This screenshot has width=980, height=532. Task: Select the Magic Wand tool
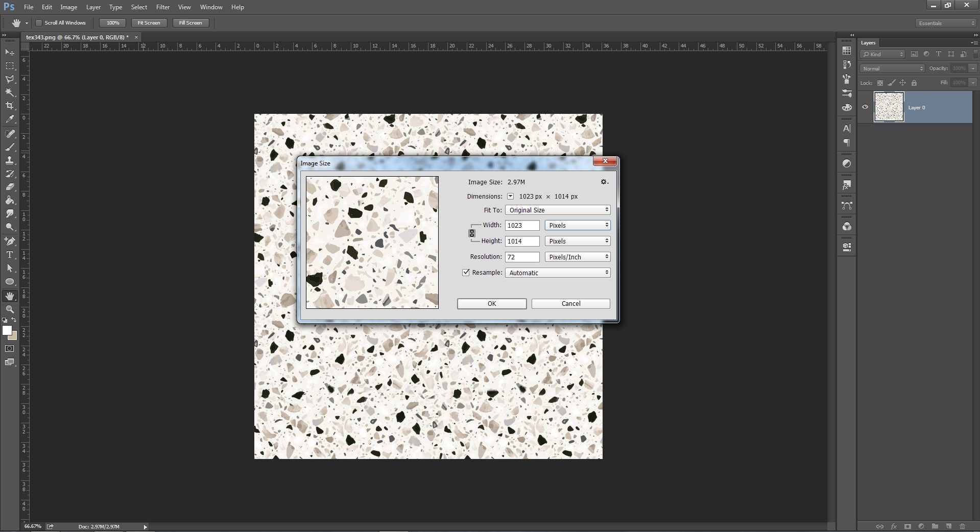pyautogui.click(x=10, y=92)
